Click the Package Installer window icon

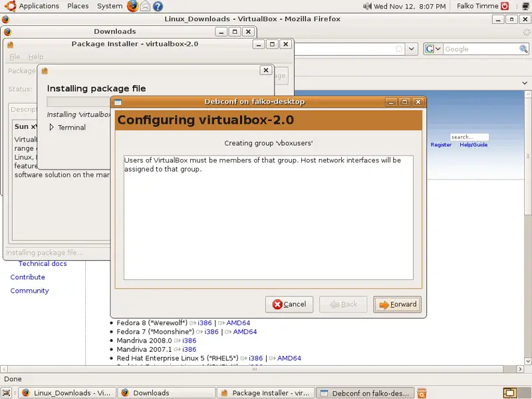pyautogui.click(x=10, y=45)
